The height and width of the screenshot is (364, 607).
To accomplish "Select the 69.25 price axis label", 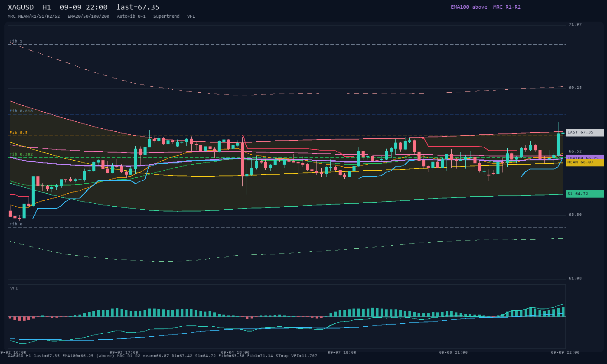I will click(575, 88).
